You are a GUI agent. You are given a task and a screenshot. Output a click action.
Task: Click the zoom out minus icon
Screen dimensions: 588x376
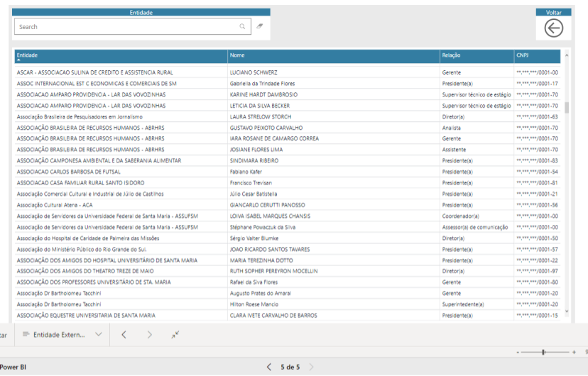click(517, 352)
